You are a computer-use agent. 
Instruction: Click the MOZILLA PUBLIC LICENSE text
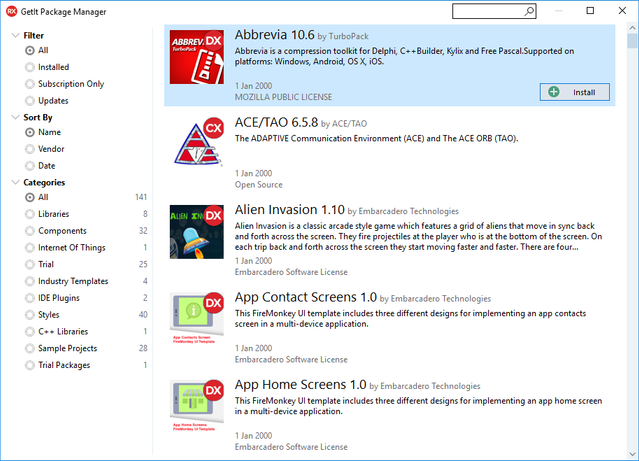[283, 97]
